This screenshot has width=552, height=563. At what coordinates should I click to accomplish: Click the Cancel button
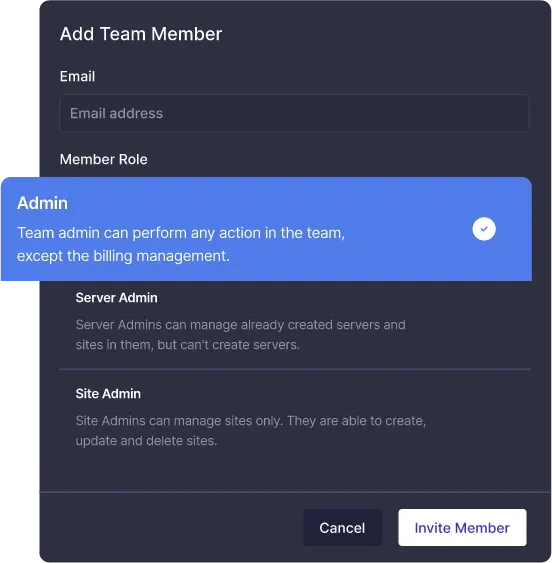342,527
